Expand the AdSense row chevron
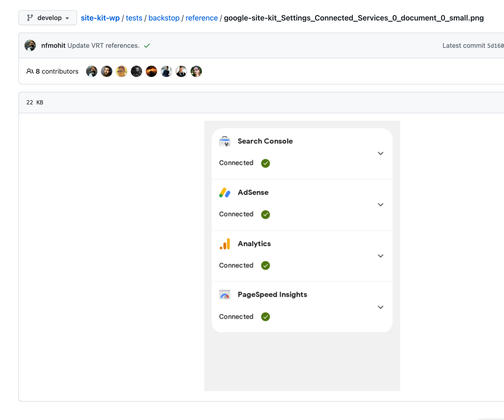Viewport: 504px width, 420px height. point(380,205)
